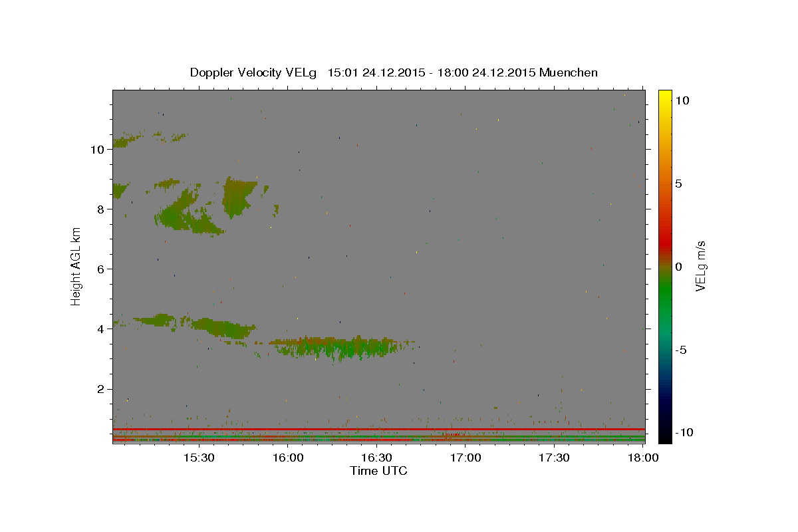798x532 pixels.
Task: Click the 'Time UTC' x-axis label
Action: click(378, 471)
